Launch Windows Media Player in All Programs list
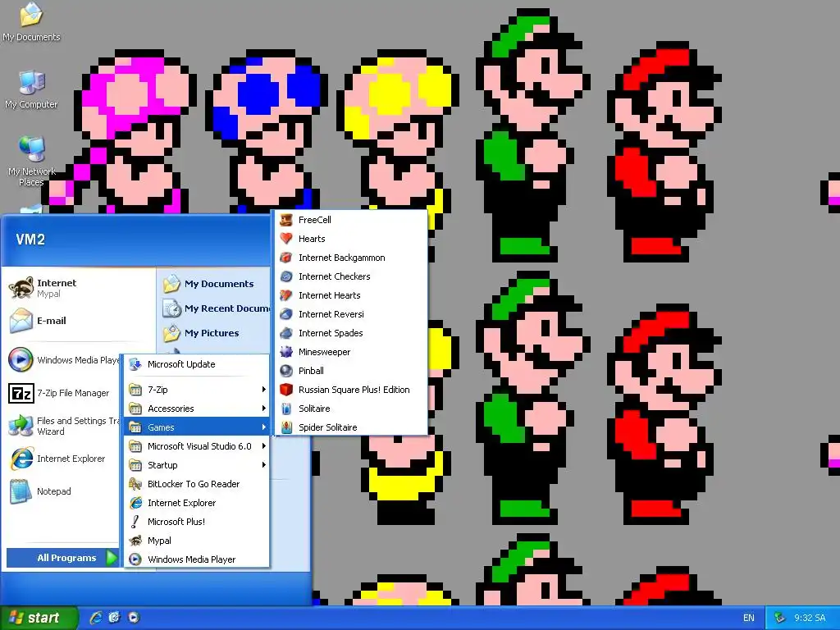Viewport: 840px width, 630px height. (197, 559)
